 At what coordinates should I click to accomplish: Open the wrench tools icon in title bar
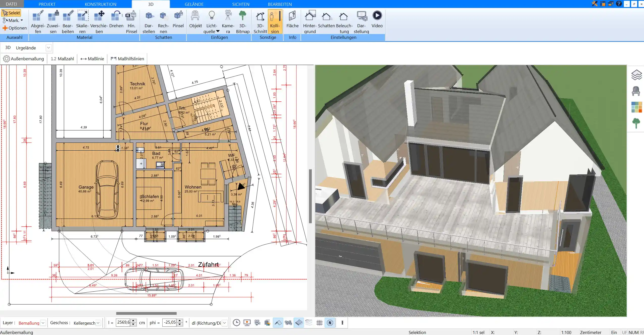click(595, 4)
